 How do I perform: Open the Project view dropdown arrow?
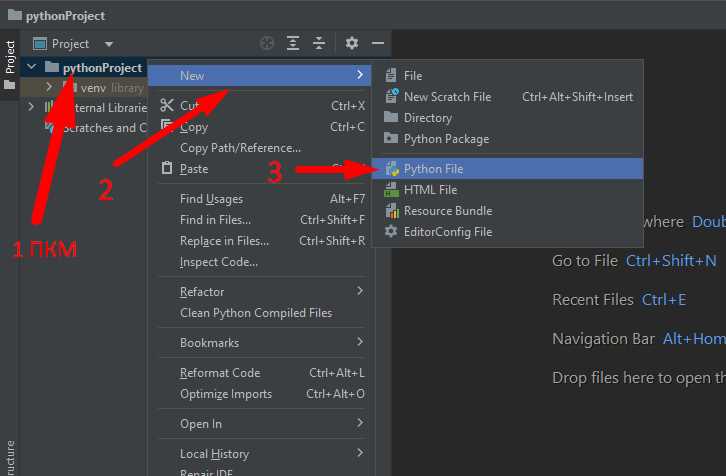tap(109, 44)
